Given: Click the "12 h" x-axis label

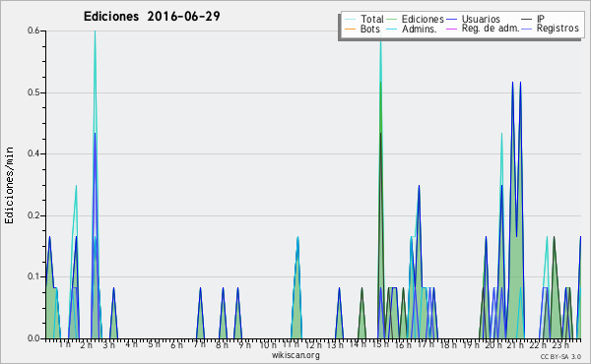Looking at the screenshot, I should [313, 344].
